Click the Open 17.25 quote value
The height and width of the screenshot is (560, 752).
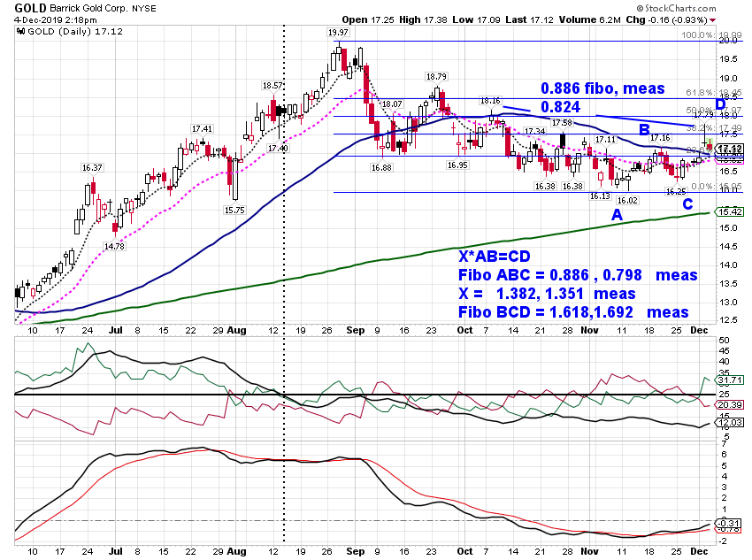[368, 19]
